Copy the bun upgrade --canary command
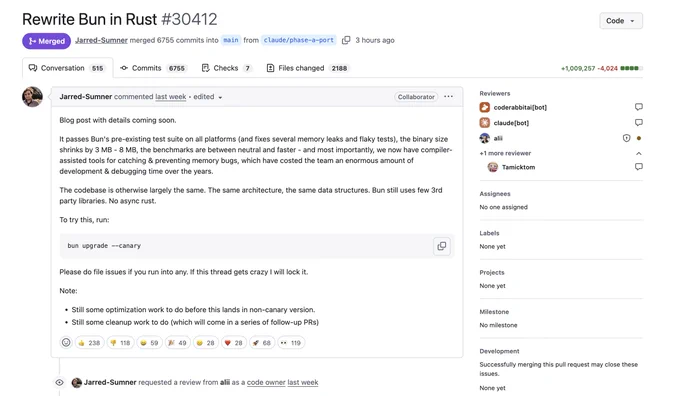This screenshot has height=396, width=680. pos(441,246)
